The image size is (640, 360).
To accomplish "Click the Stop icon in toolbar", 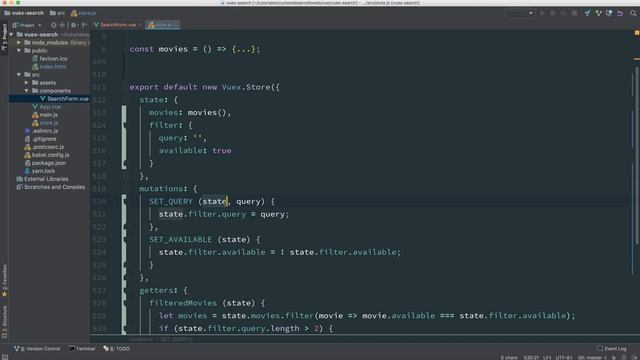I will (574, 13).
